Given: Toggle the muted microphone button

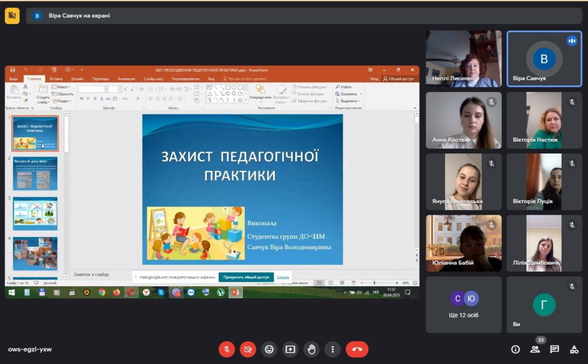Looking at the screenshot, I should (x=227, y=350).
